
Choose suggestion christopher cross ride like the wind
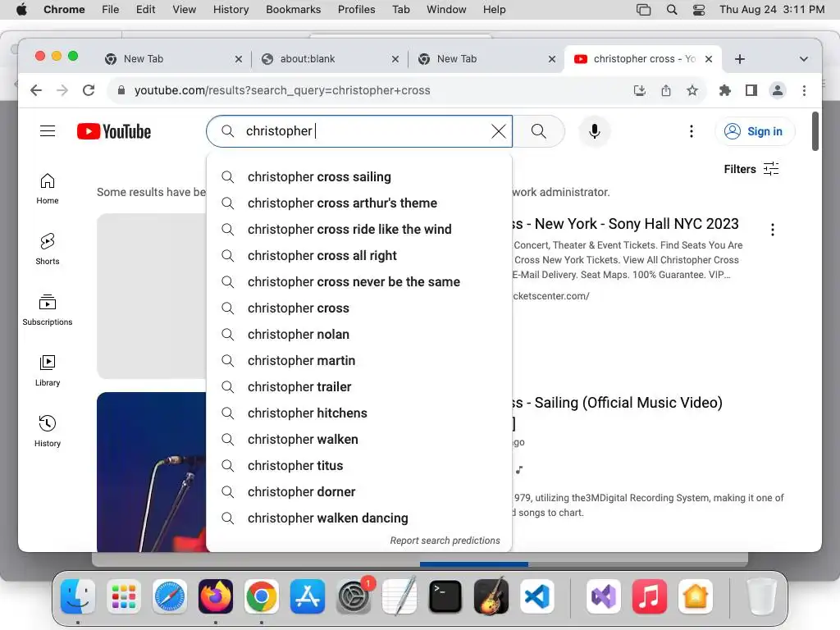[x=359, y=230]
